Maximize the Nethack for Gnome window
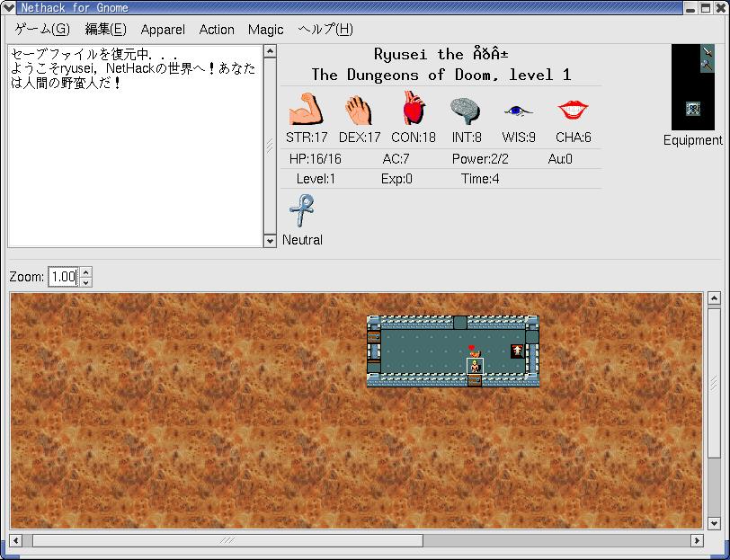Image resolution: width=730 pixels, height=560 pixels. click(x=706, y=8)
